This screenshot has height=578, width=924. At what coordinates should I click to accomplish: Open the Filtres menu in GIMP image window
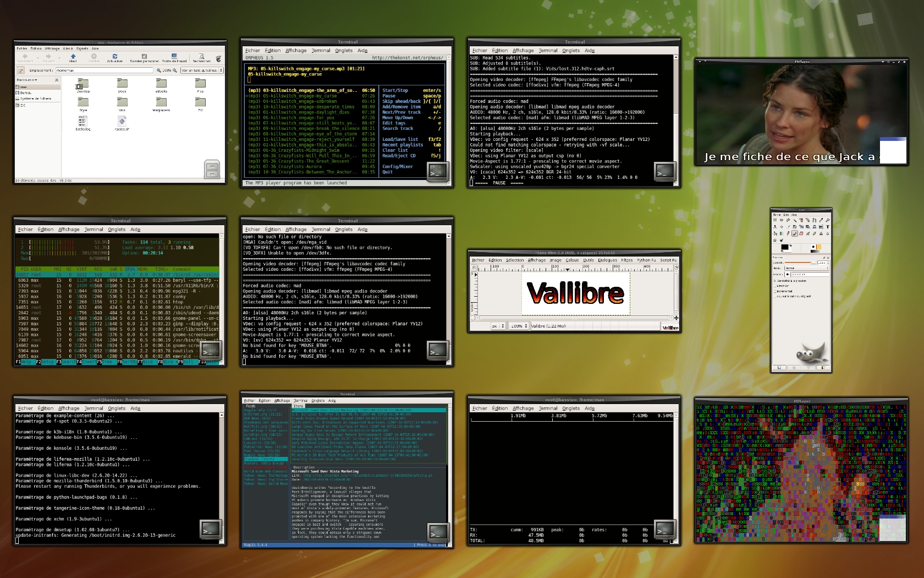pos(626,260)
